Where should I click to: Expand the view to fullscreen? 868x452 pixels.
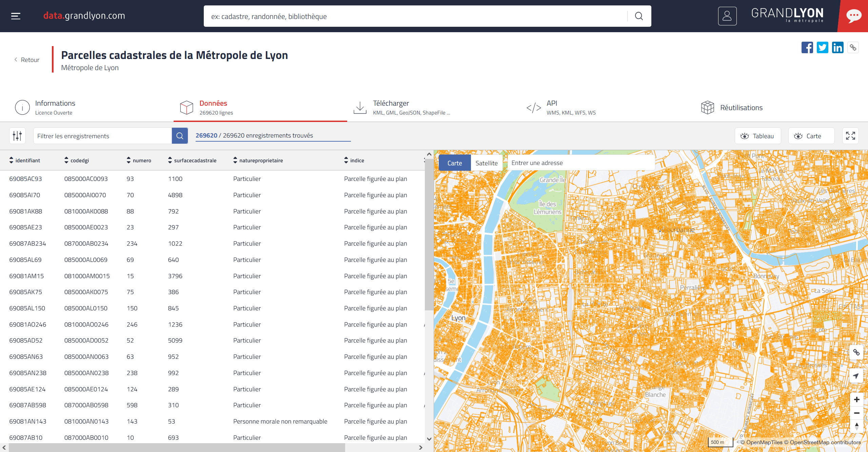pos(850,136)
